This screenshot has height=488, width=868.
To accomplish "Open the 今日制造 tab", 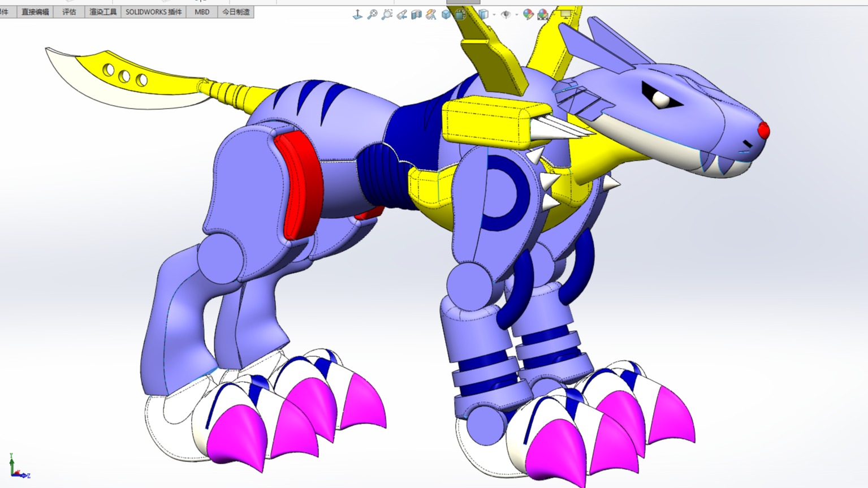I will (x=236, y=12).
